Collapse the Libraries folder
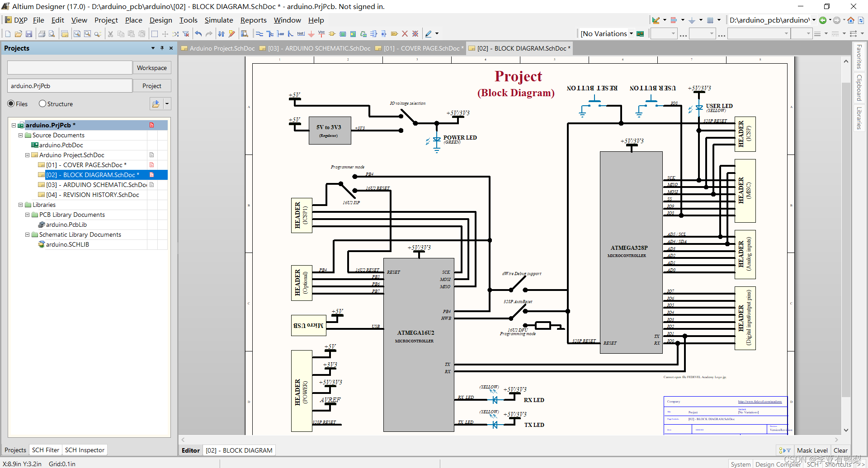The width and height of the screenshot is (868, 468). click(x=20, y=205)
